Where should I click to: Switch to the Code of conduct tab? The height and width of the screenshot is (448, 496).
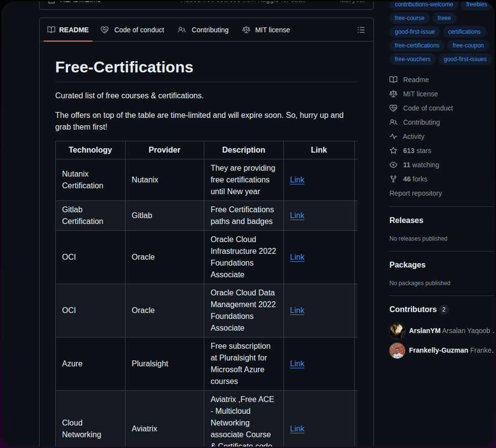[x=132, y=30]
